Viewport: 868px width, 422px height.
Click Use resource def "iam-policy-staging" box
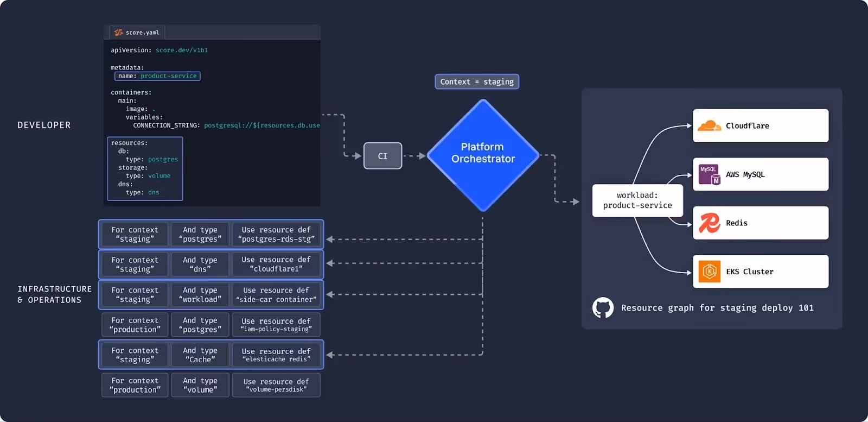pos(276,325)
